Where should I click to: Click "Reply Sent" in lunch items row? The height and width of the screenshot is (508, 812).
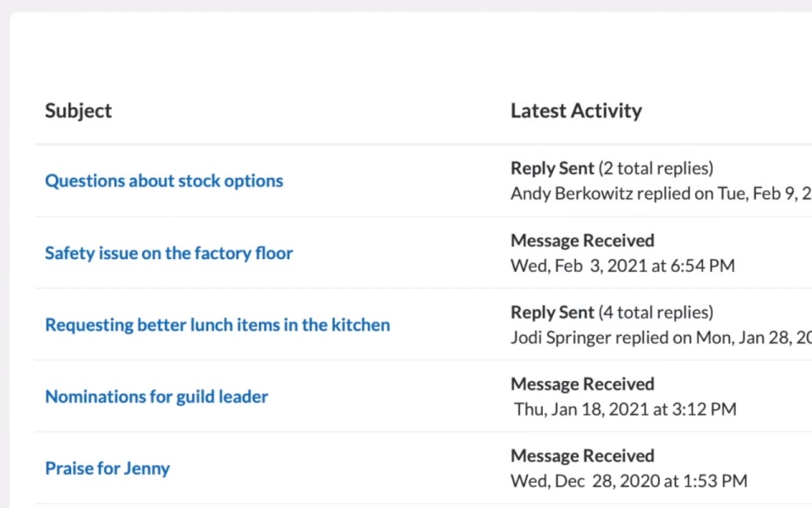[552, 312]
